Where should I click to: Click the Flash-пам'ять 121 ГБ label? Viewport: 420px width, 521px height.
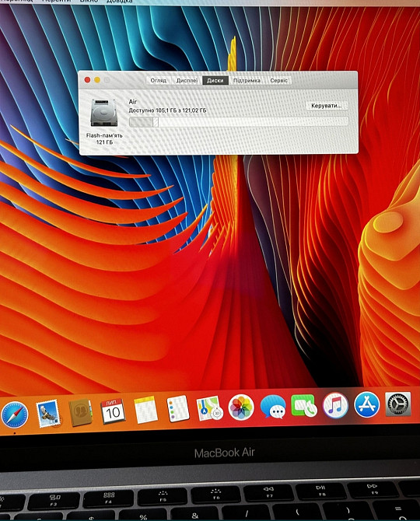[104, 139]
